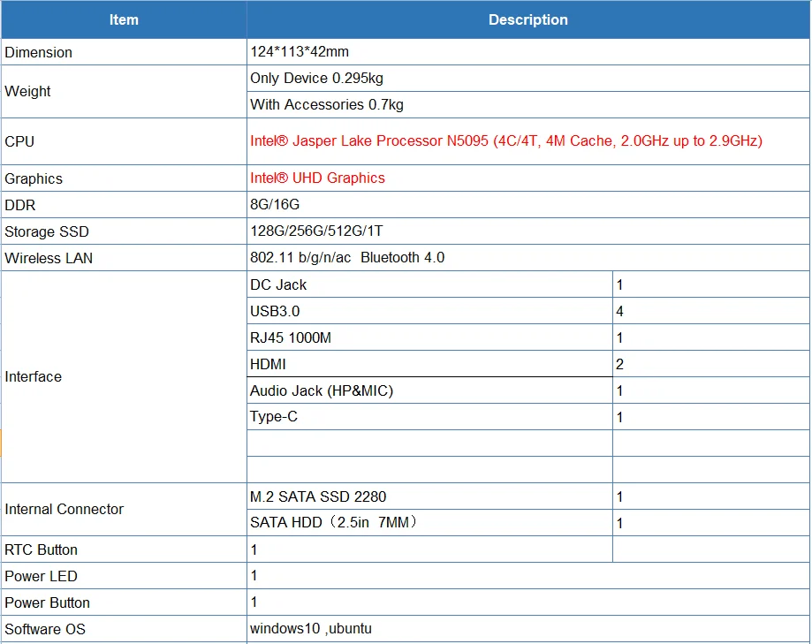Screen dimensions: 812x644
Task: Click the 'Power LED' row label
Action: tap(41, 576)
